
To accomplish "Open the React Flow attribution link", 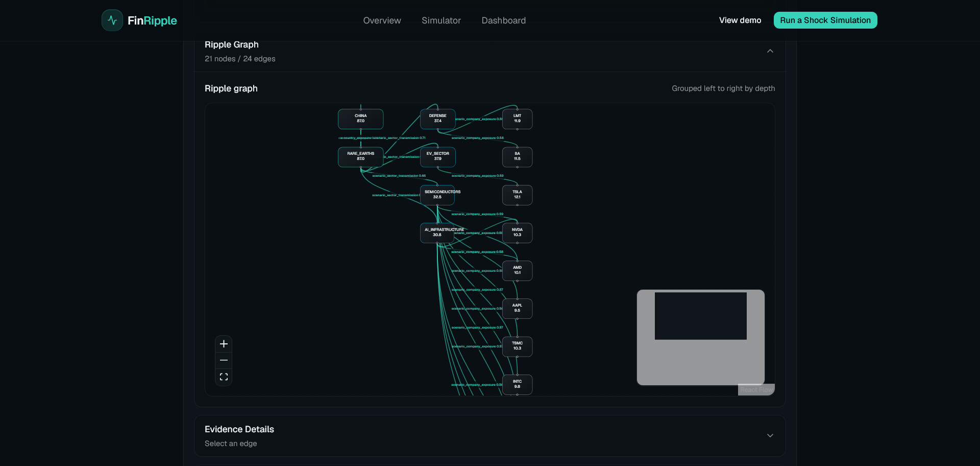I will pos(756,390).
